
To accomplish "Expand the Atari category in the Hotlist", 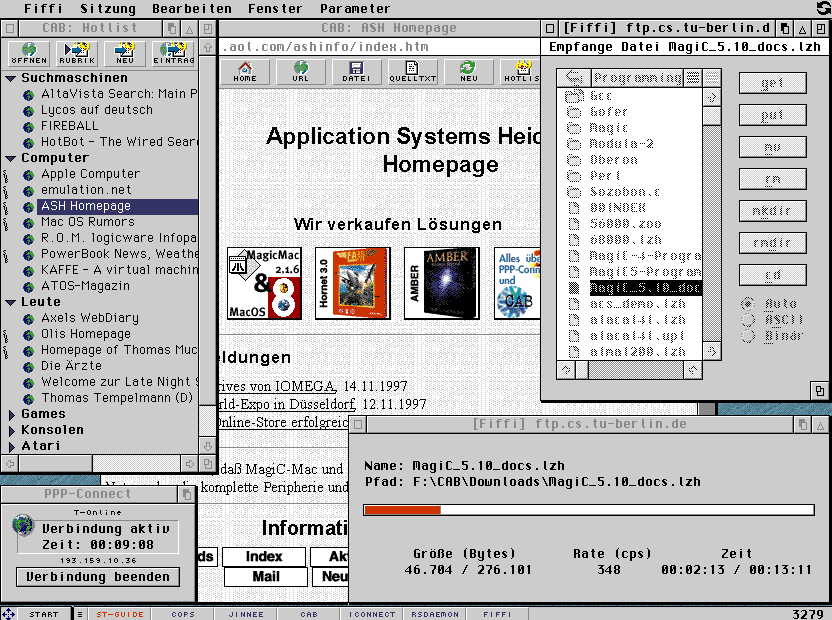I will pos(12,446).
